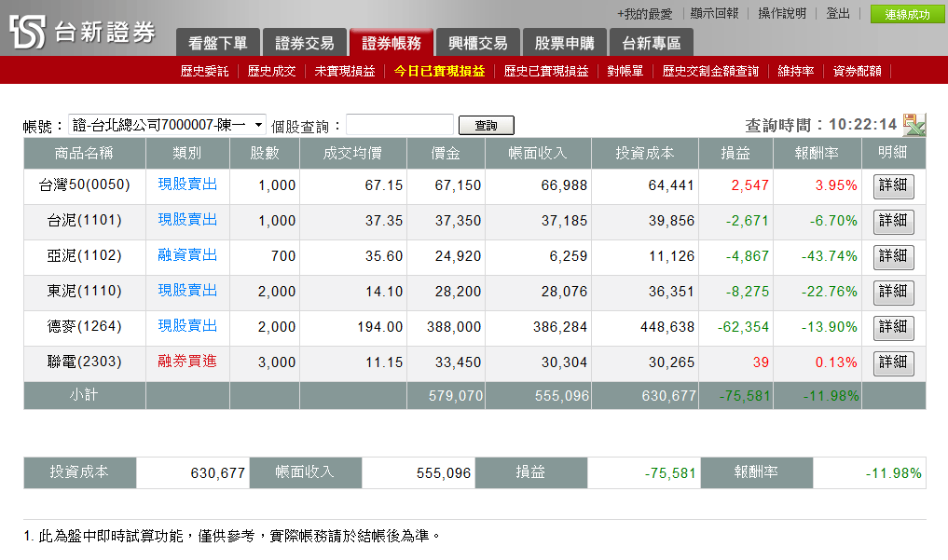Screen dimensions: 948x560
Task: Switch to the 看盤下單 tab
Action: 217,43
